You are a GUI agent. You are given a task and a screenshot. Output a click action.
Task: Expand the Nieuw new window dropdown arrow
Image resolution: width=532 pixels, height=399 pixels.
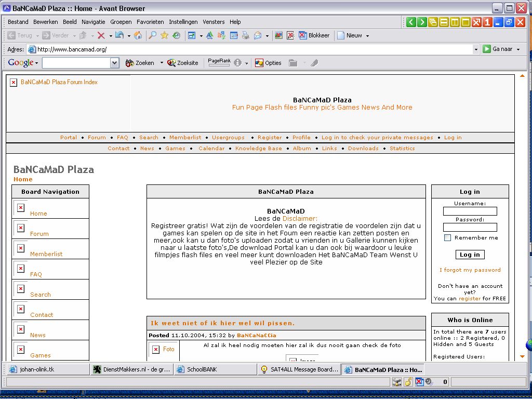(x=367, y=36)
